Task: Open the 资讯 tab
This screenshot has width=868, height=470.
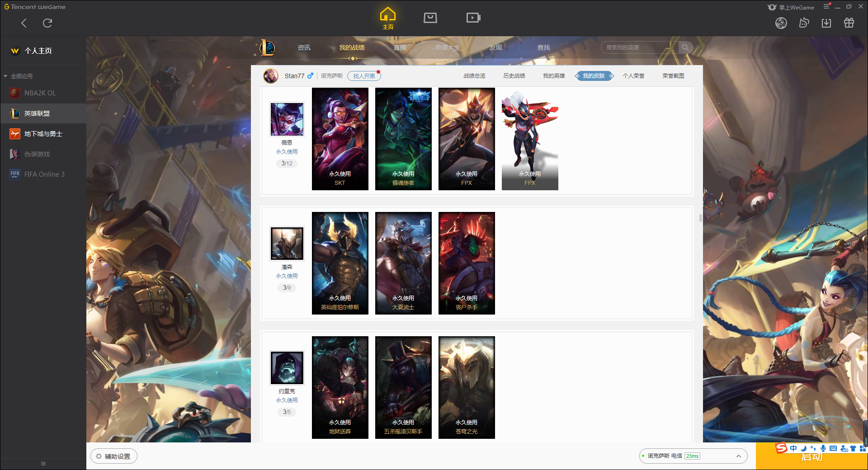Action: (304, 47)
